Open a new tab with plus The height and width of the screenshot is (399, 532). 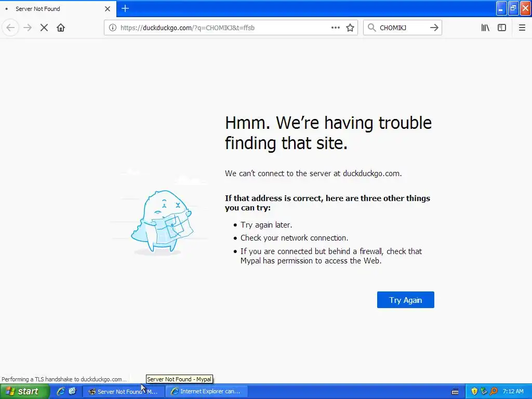(x=125, y=8)
